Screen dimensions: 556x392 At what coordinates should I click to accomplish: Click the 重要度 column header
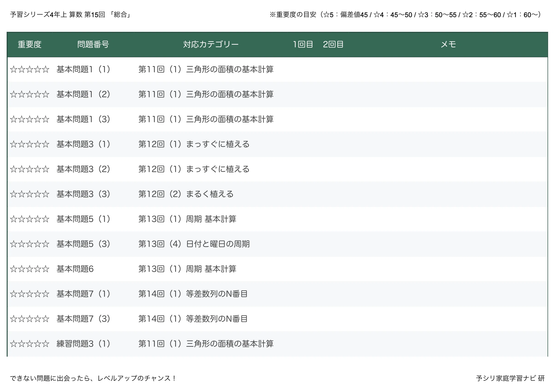(30, 45)
